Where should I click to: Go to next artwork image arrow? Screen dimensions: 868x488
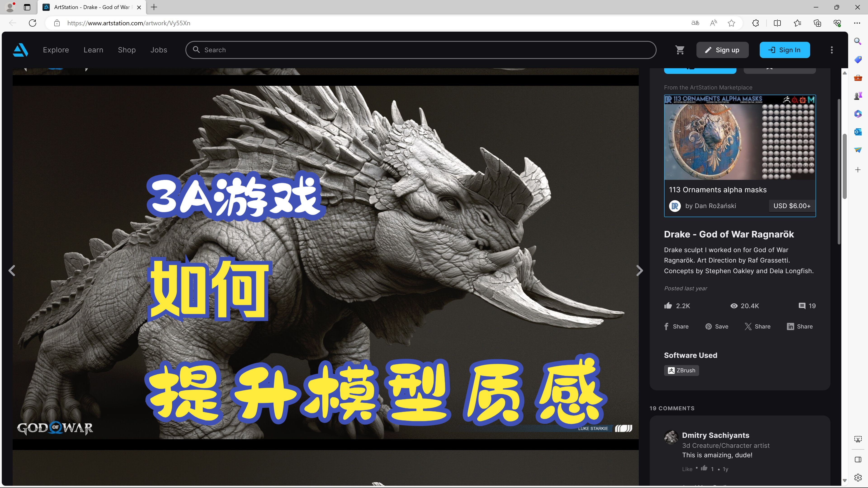(x=639, y=270)
